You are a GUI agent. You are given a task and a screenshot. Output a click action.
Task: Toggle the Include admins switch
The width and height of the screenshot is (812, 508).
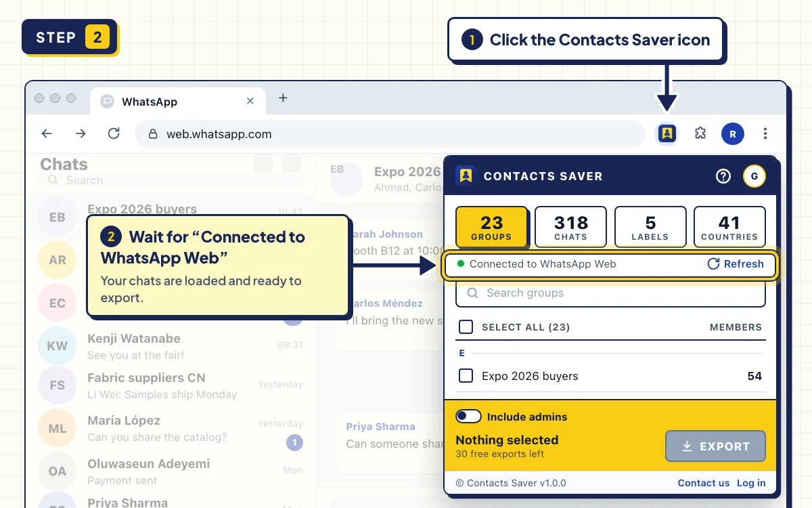pos(469,417)
